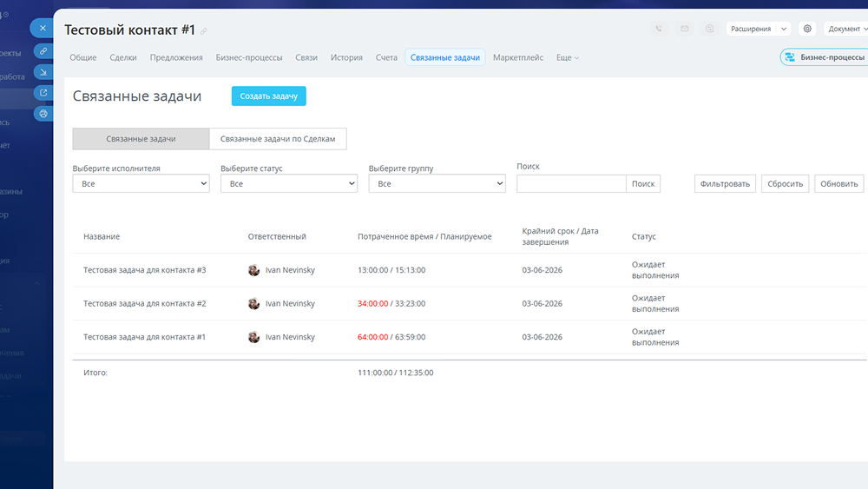The height and width of the screenshot is (489, 868).
Task: Click Ожидает выполнения status in task #2 row
Action: [655, 303]
